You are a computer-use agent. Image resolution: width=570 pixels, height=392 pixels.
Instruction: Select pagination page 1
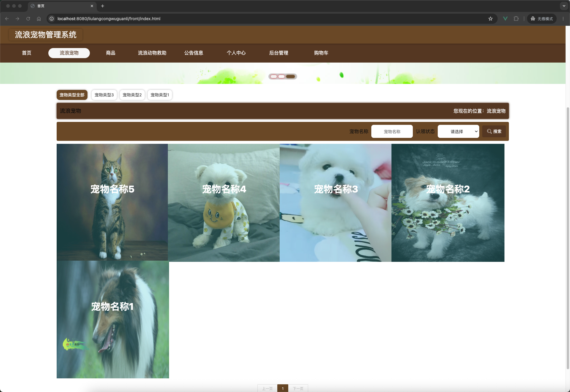(x=283, y=388)
